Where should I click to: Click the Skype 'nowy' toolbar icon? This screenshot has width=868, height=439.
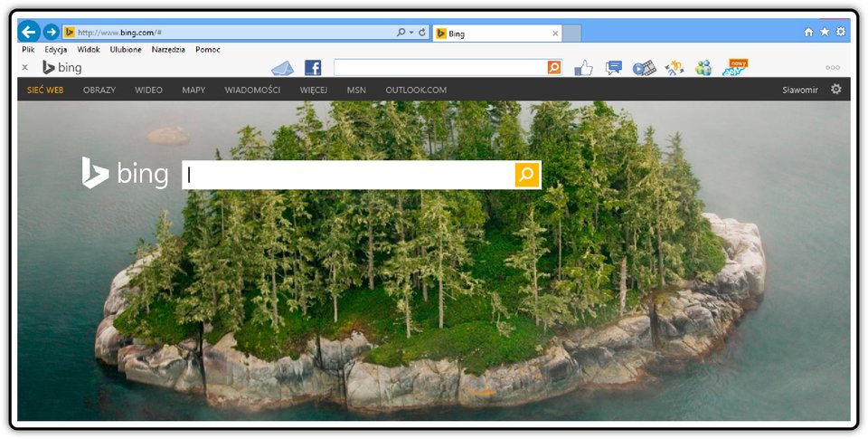(736, 68)
